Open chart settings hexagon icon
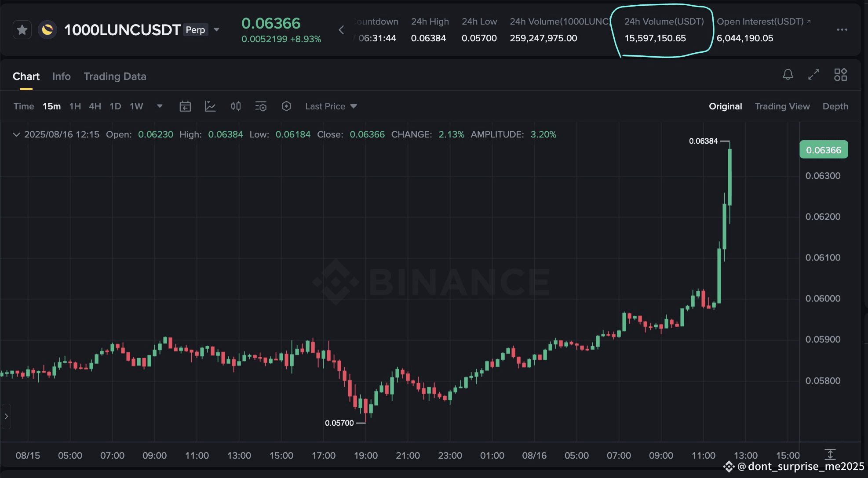Image resolution: width=868 pixels, height=478 pixels. (286, 106)
